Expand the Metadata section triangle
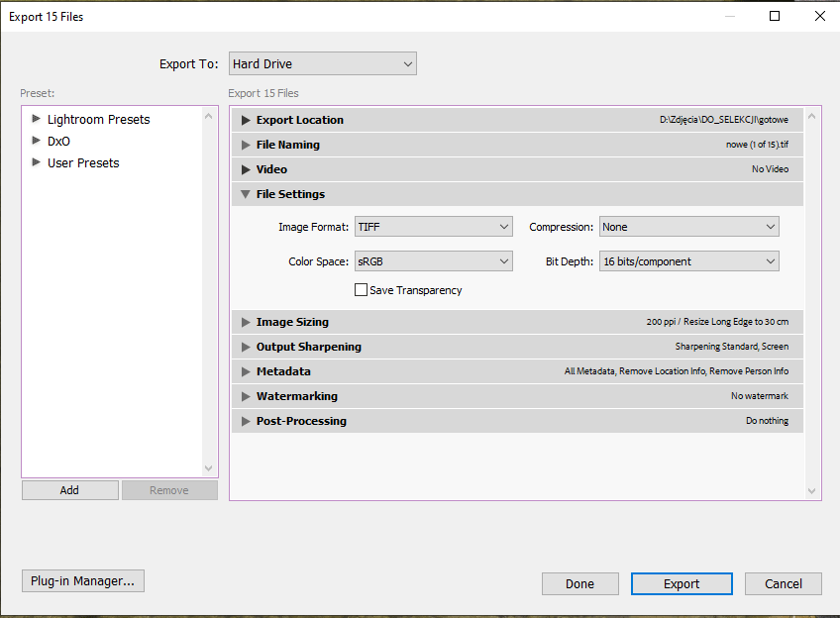Image resolution: width=840 pixels, height=618 pixels. 247,371
